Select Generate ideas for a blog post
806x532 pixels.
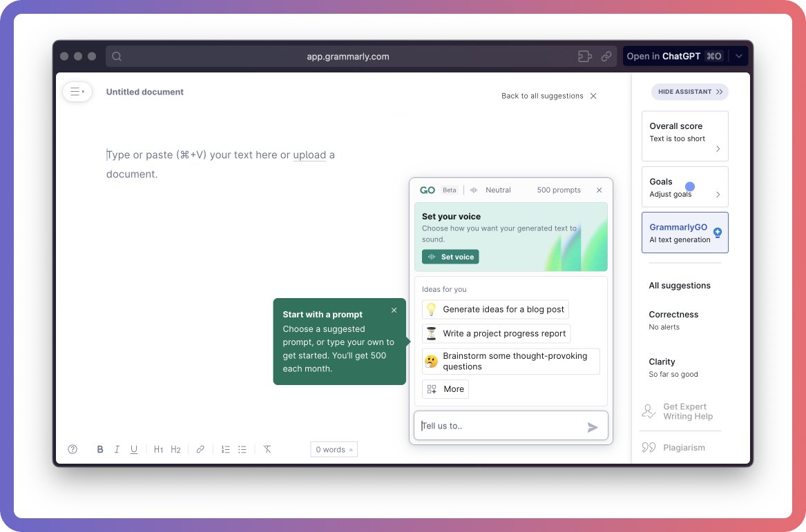[x=495, y=309]
